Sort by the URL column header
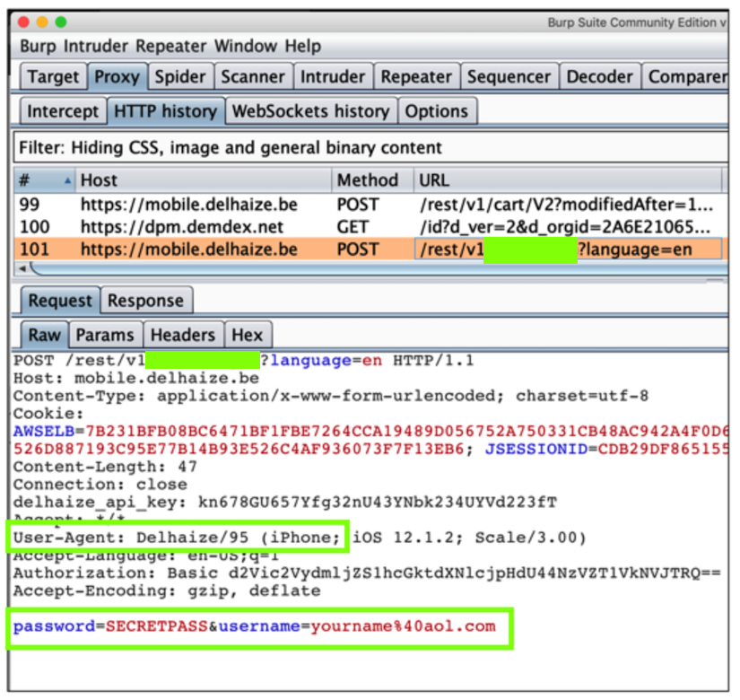This screenshot has width=740, height=700. [x=568, y=180]
